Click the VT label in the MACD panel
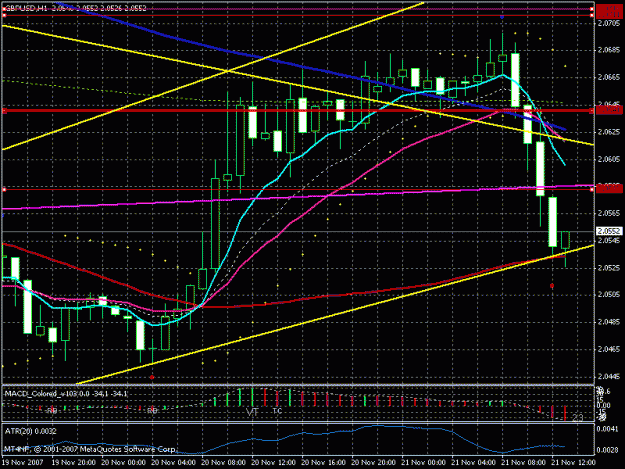 [252, 412]
